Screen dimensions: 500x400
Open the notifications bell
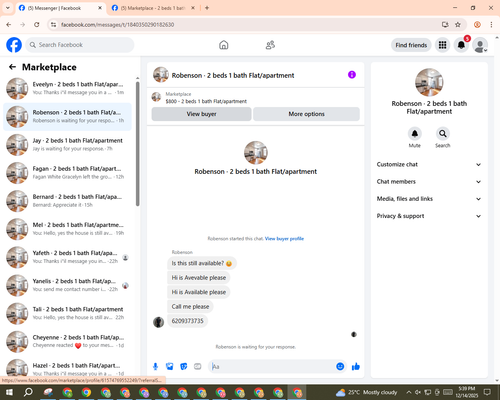pos(461,45)
